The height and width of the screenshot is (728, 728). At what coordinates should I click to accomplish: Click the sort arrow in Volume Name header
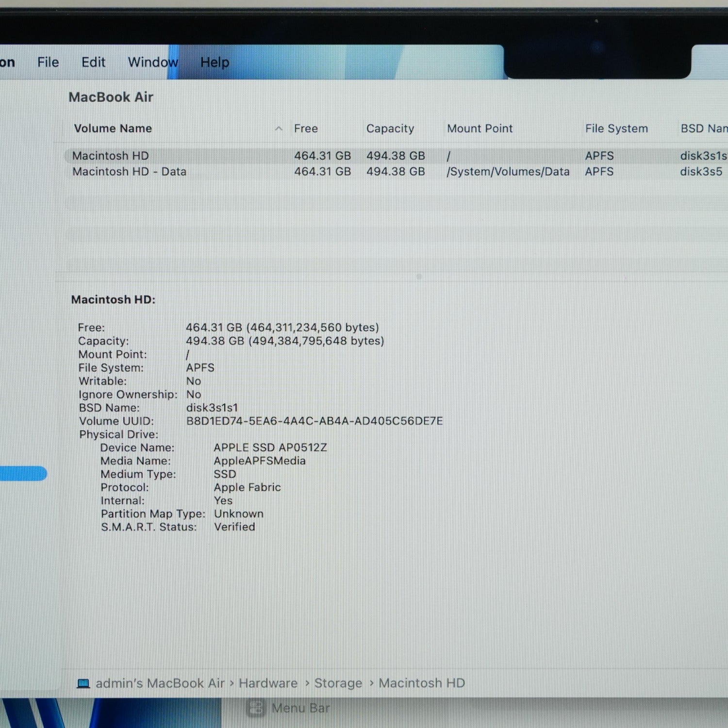pos(279,129)
